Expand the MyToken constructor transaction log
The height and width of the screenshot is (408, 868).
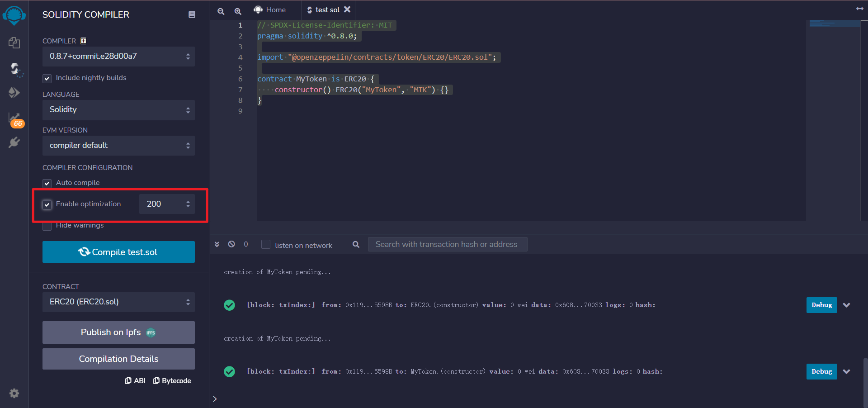tap(847, 372)
